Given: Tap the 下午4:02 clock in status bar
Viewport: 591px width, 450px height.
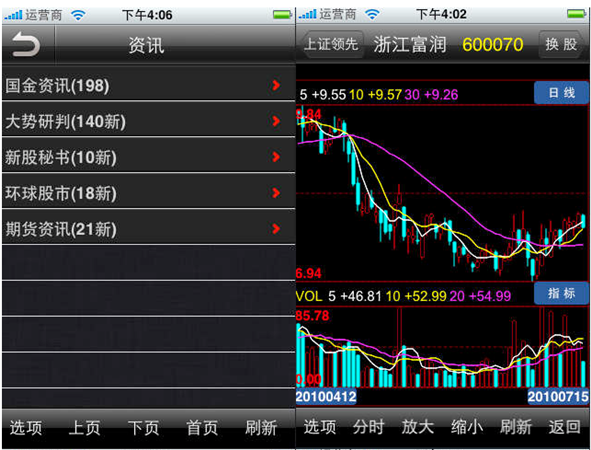Looking at the screenshot, I should point(441,15).
